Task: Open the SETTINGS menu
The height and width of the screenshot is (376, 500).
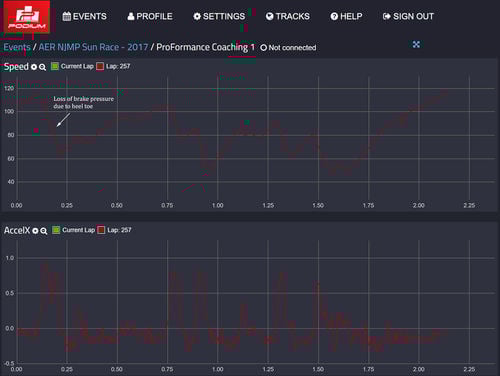Action: 219,16
